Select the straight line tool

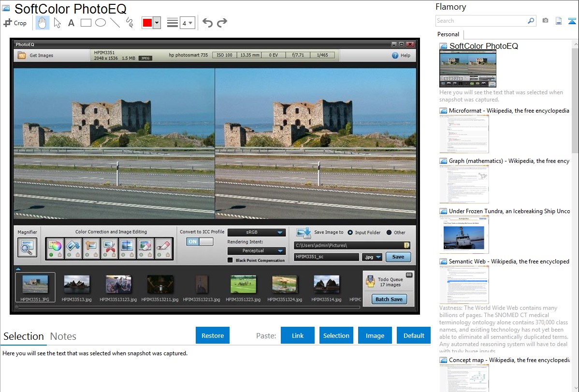115,23
